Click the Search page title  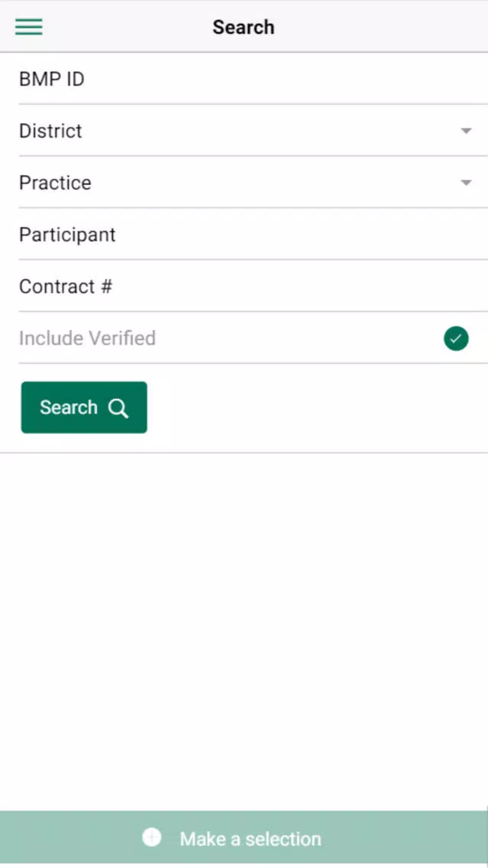[243, 28]
